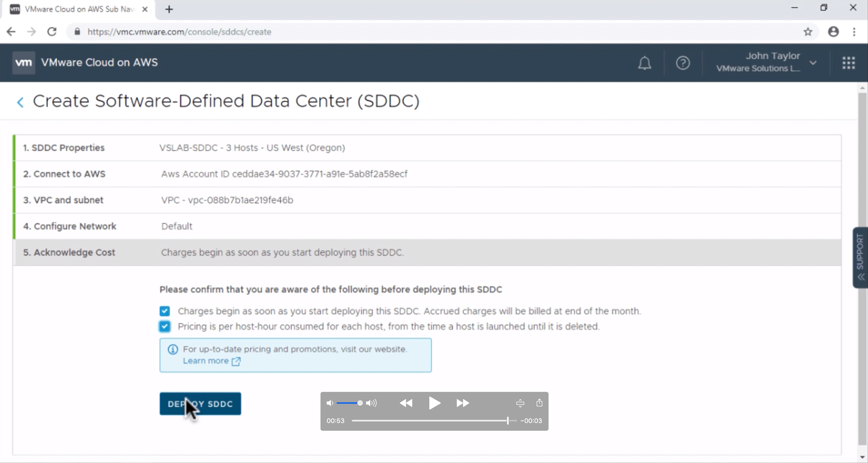Open the notifications bell
The width and height of the screenshot is (868, 463).
[645, 63]
